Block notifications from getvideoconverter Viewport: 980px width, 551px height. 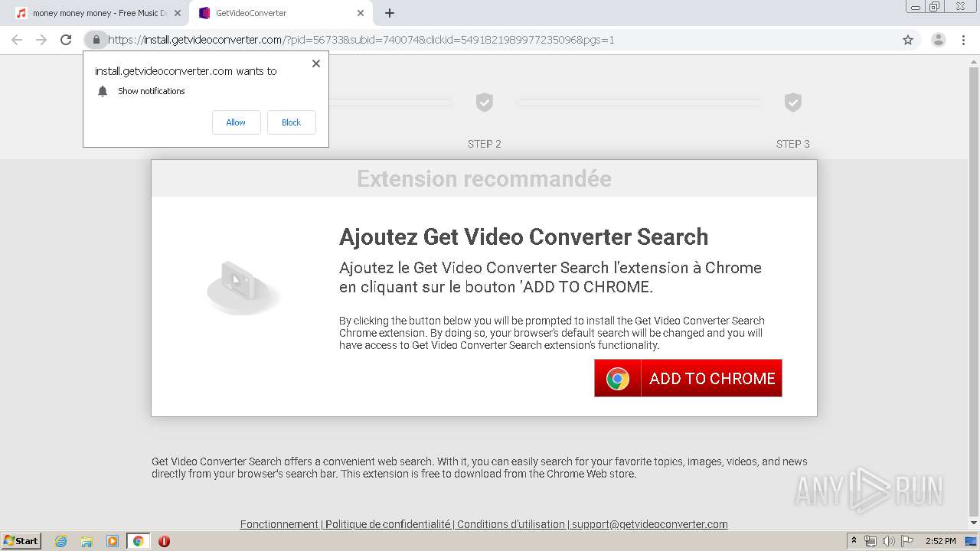pyautogui.click(x=291, y=122)
